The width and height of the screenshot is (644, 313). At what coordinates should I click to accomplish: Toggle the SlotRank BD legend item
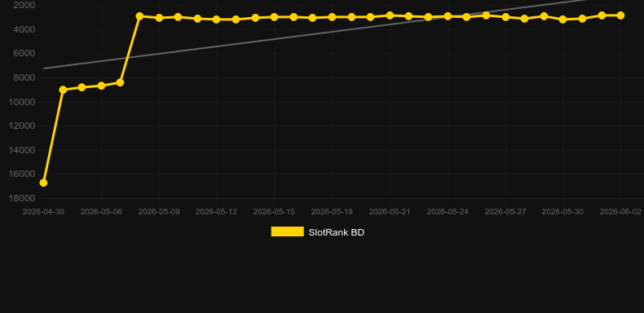point(317,232)
